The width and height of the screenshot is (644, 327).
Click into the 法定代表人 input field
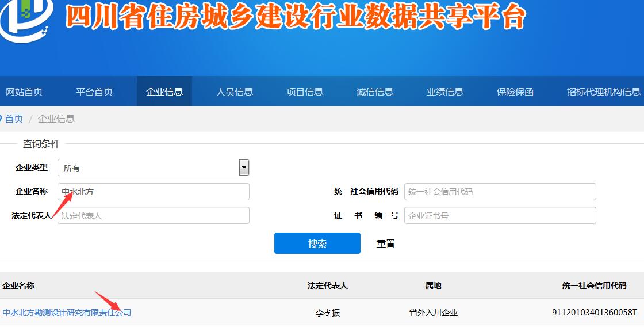[x=154, y=215]
